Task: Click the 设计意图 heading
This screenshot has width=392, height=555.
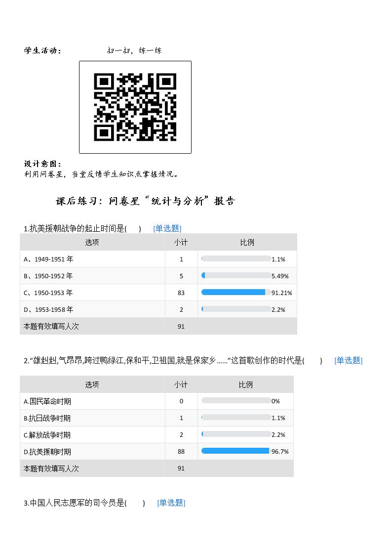Action: 42,164
